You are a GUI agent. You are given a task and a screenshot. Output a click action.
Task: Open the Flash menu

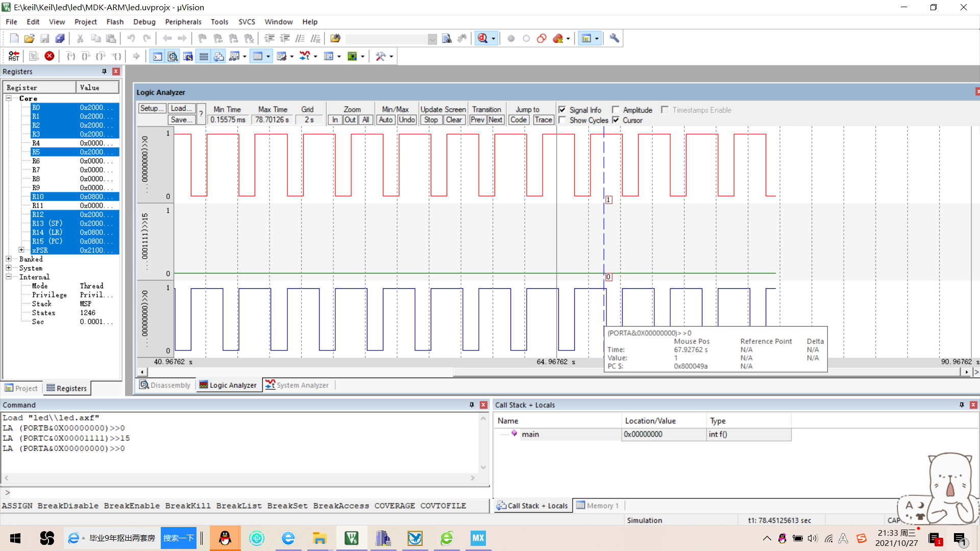(115, 22)
